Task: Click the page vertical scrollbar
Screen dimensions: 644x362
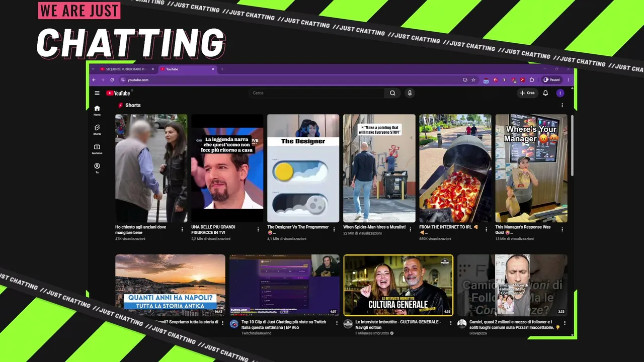Action: click(x=573, y=146)
